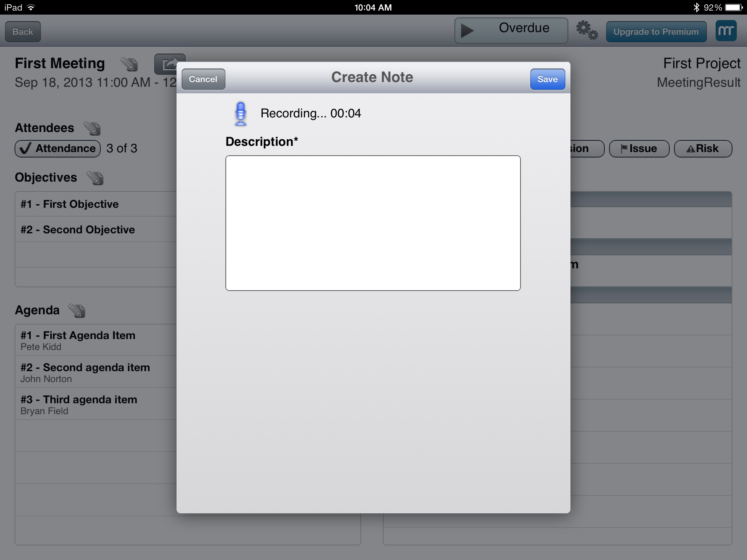Open the settings gears icon
The width and height of the screenshot is (747, 560).
point(587,31)
